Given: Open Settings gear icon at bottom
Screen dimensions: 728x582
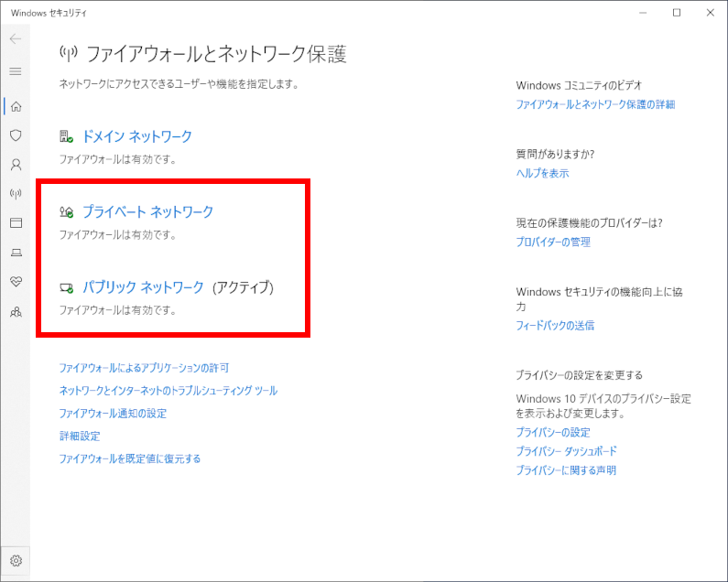Looking at the screenshot, I should (x=16, y=560).
